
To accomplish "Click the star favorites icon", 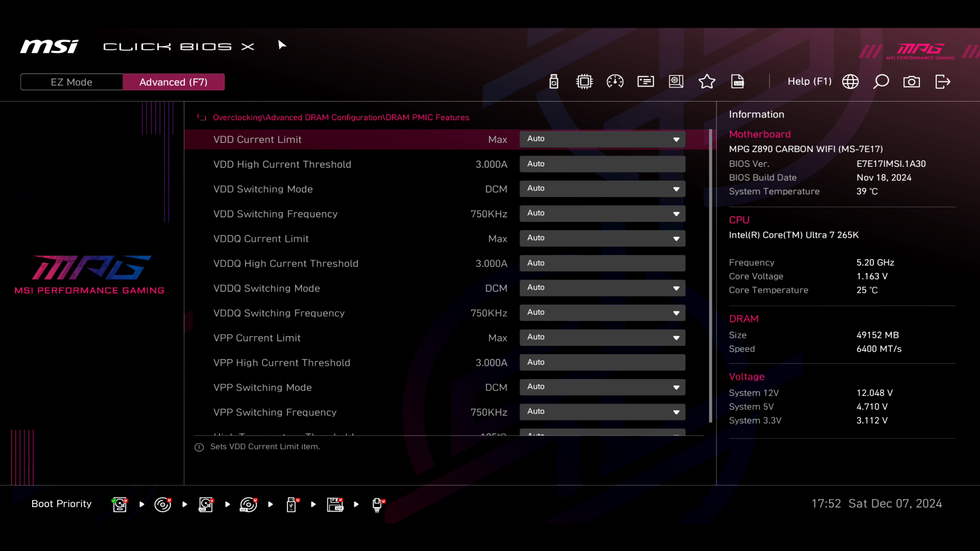I will [707, 82].
